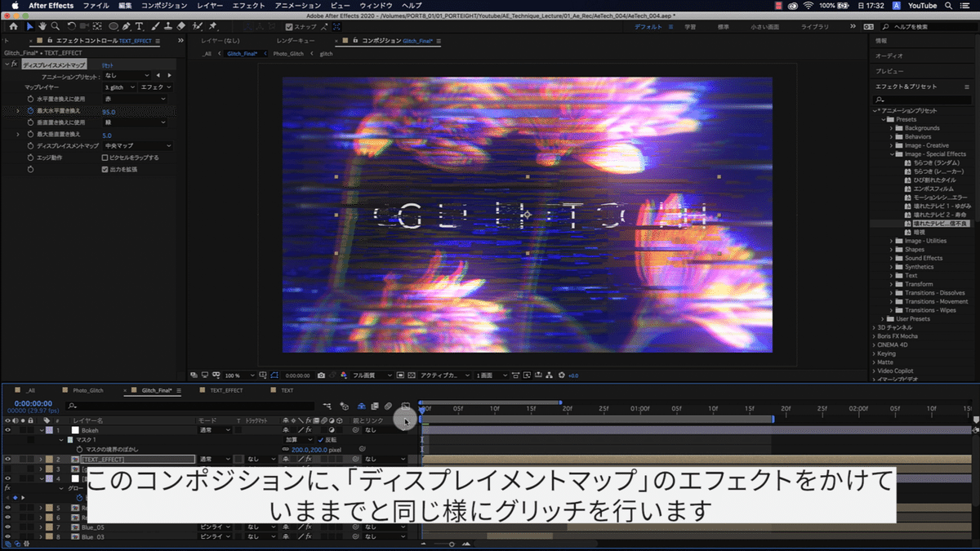Click the リセット link for ディスプレイスメントマップ
Image resolution: width=980 pixels, height=551 pixels.
(106, 66)
